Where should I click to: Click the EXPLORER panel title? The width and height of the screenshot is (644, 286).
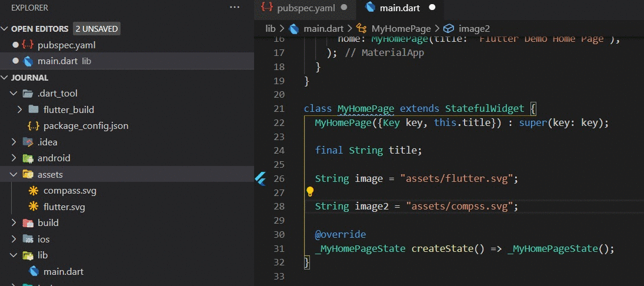pos(29,8)
